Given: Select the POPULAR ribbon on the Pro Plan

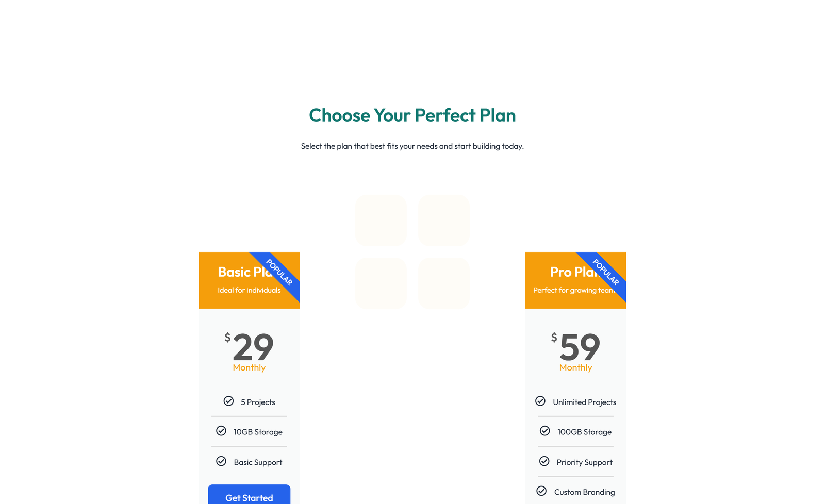Looking at the screenshot, I should tap(606, 272).
